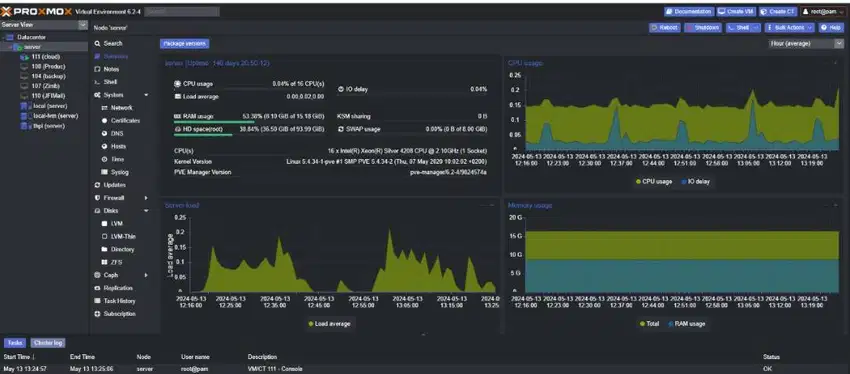Click the Help button

point(831,28)
